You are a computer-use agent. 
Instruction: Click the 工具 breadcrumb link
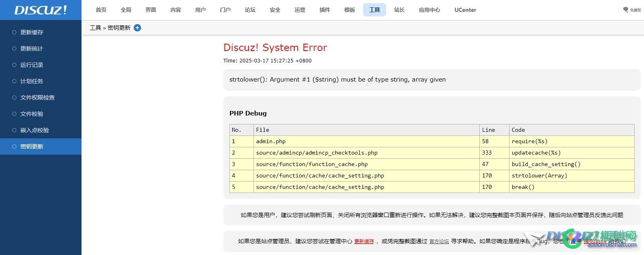95,28
